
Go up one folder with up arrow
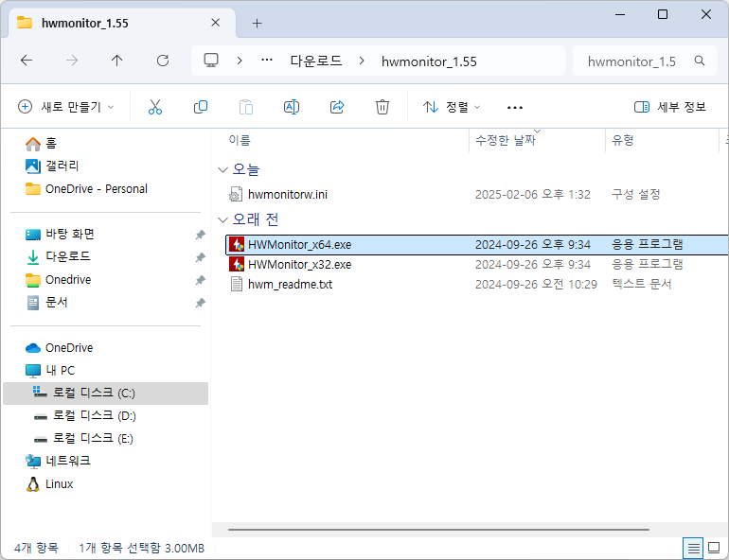[116, 61]
